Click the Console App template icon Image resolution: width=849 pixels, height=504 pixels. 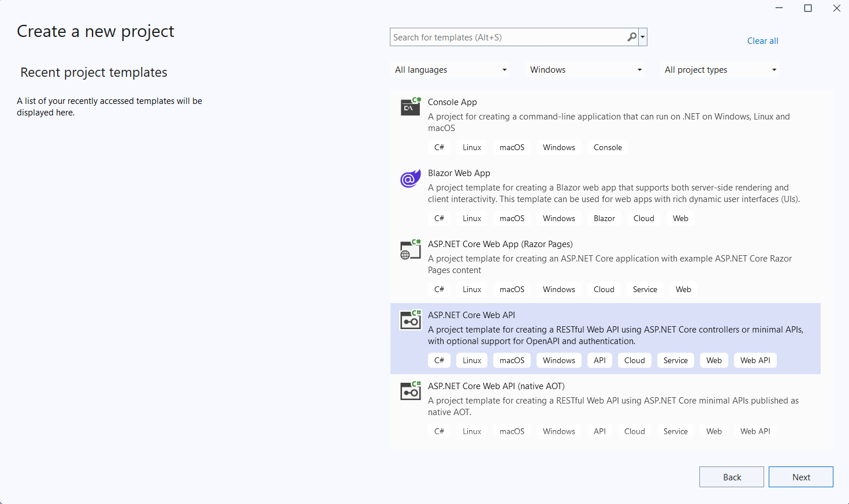coord(411,107)
